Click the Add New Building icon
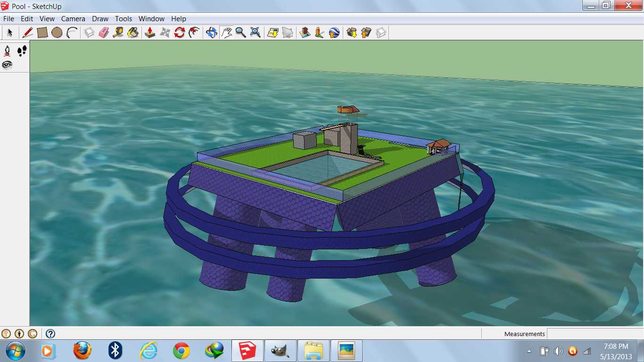This screenshot has width=644, height=362. pos(305,33)
